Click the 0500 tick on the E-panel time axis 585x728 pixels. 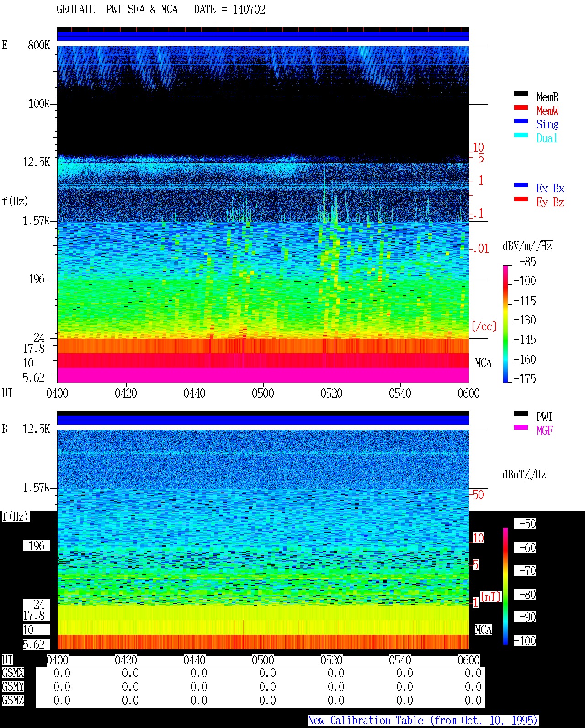click(263, 393)
